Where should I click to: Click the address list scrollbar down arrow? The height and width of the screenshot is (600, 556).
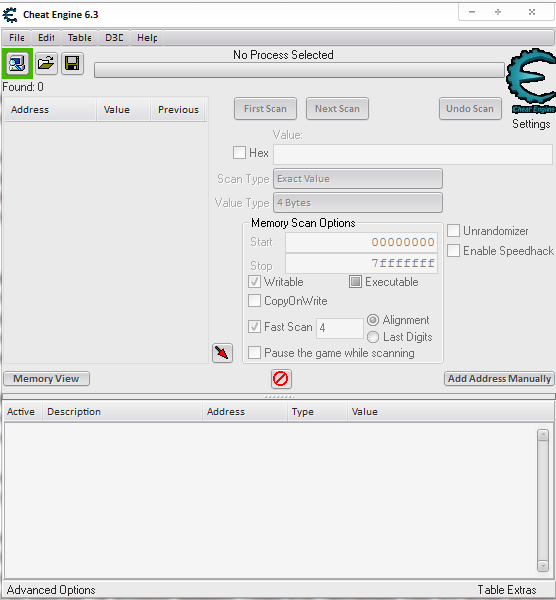(x=543, y=566)
